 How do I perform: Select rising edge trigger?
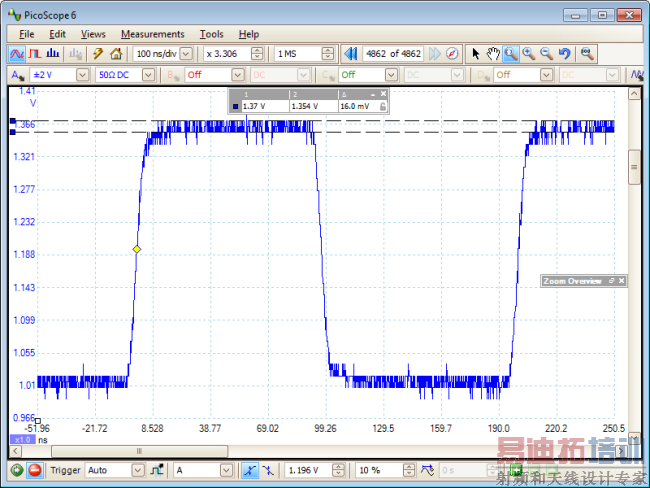(250, 470)
